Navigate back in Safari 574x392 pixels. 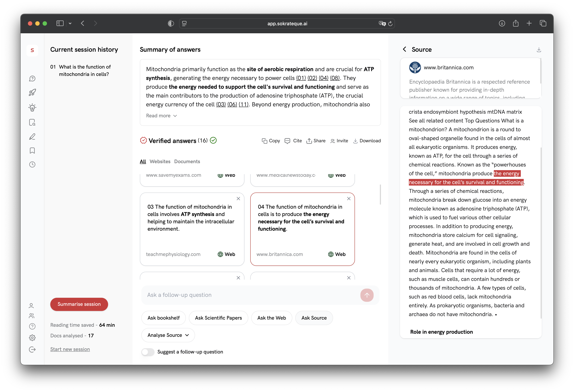click(x=83, y=23)
